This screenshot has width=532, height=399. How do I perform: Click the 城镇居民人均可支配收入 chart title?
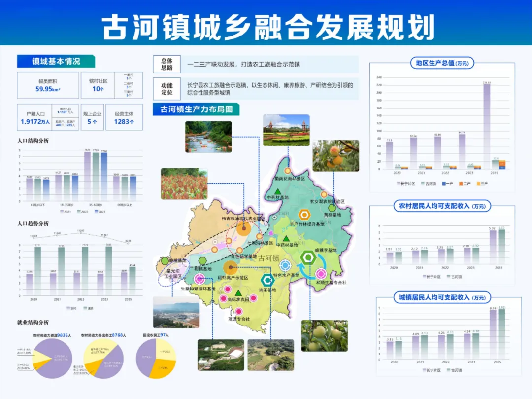pos(442,297)
